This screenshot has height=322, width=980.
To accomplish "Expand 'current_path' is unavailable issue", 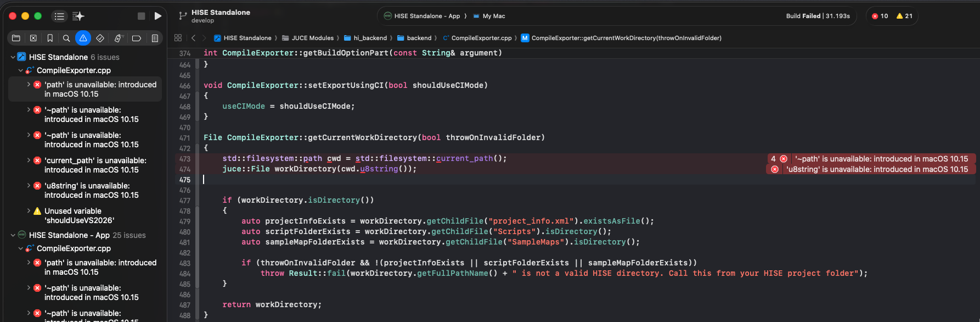I will [29, 160].
